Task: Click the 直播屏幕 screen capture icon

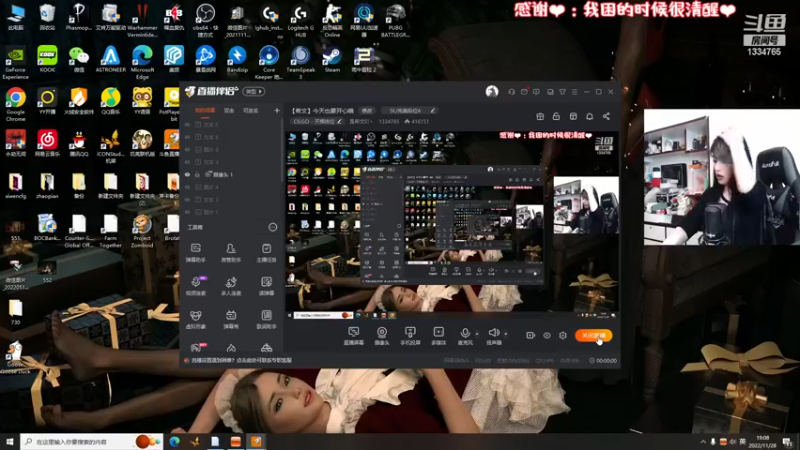Action: coord(354,336)
